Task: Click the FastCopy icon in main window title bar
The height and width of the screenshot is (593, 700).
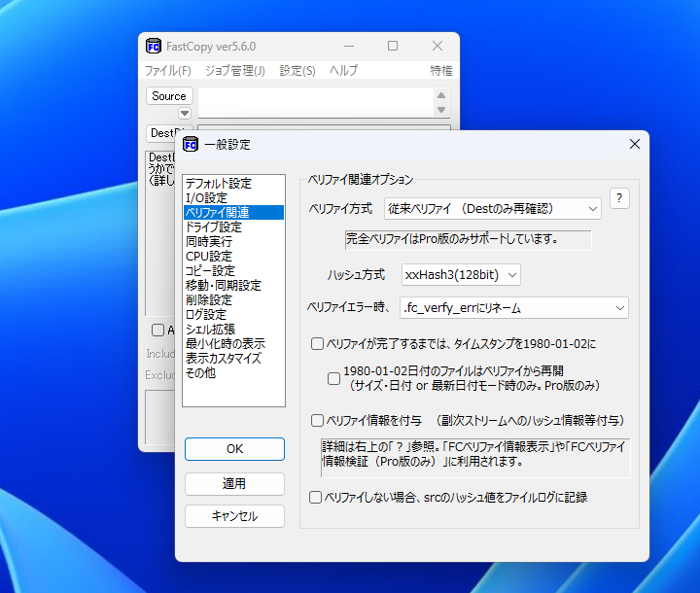Action: [154, 46]
